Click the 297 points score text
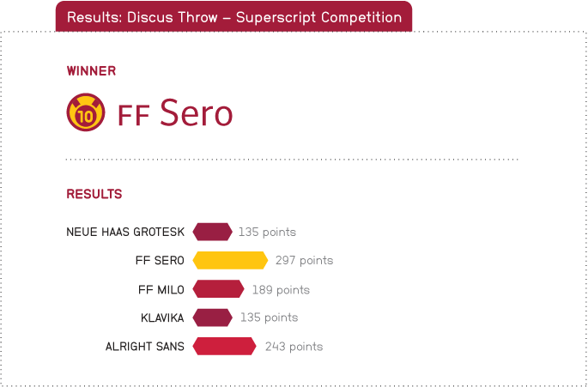This screenshot has height=387, width=588. (x=304, y=260)
